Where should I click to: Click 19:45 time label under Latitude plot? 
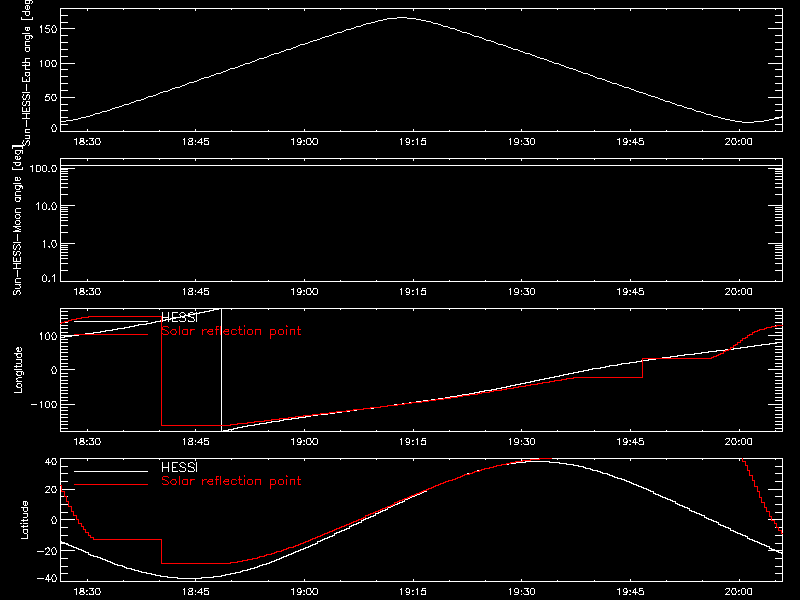pyautogui.click(x=630, y=591)
